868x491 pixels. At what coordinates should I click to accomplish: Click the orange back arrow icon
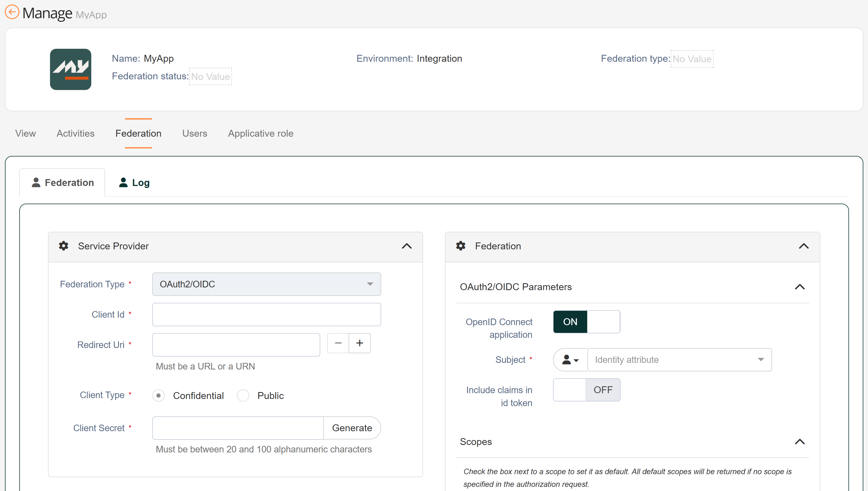12,12
